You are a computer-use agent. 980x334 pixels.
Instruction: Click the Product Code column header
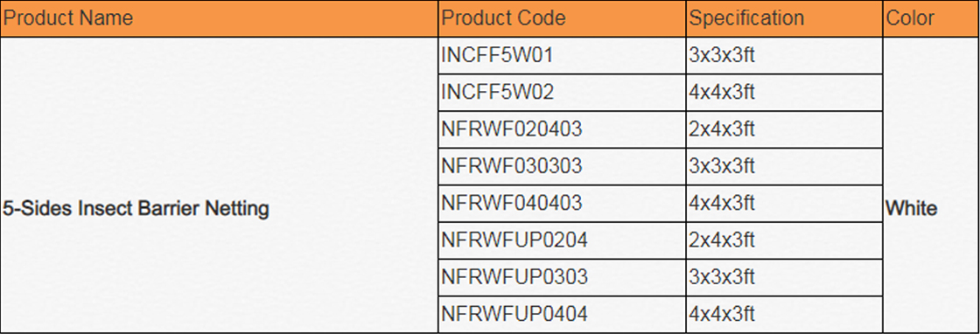point(562,18)
